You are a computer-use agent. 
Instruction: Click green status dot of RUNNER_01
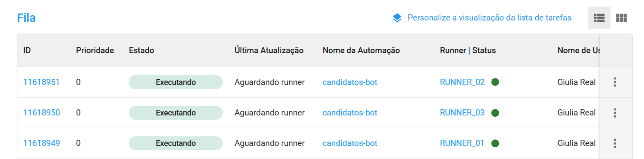(x=495, y=143)
